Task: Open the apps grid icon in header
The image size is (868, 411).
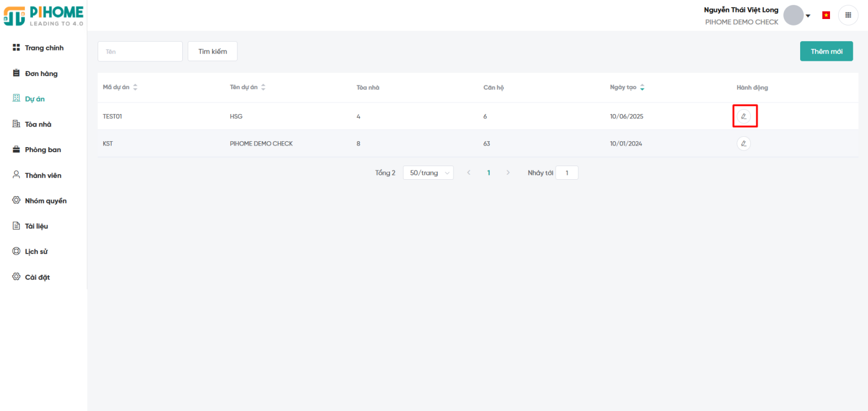Action: pyautogui.click(x=848, y=15)
